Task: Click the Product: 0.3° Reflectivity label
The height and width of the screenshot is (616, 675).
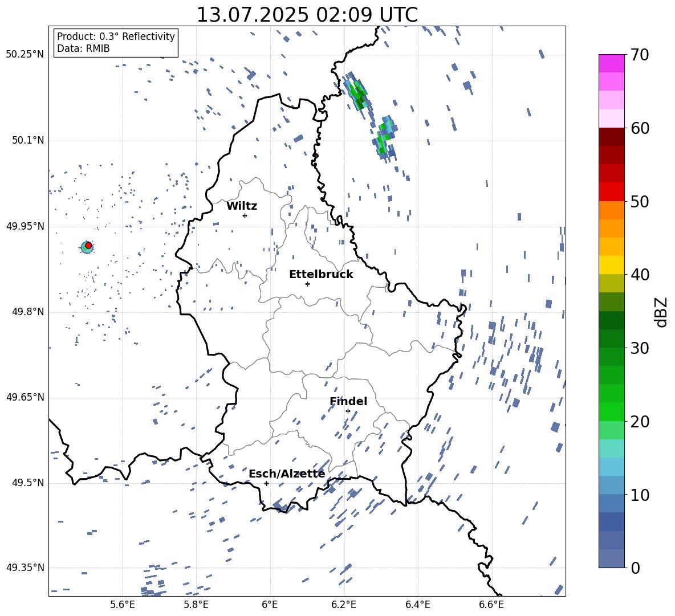Action: pos(116,36)
